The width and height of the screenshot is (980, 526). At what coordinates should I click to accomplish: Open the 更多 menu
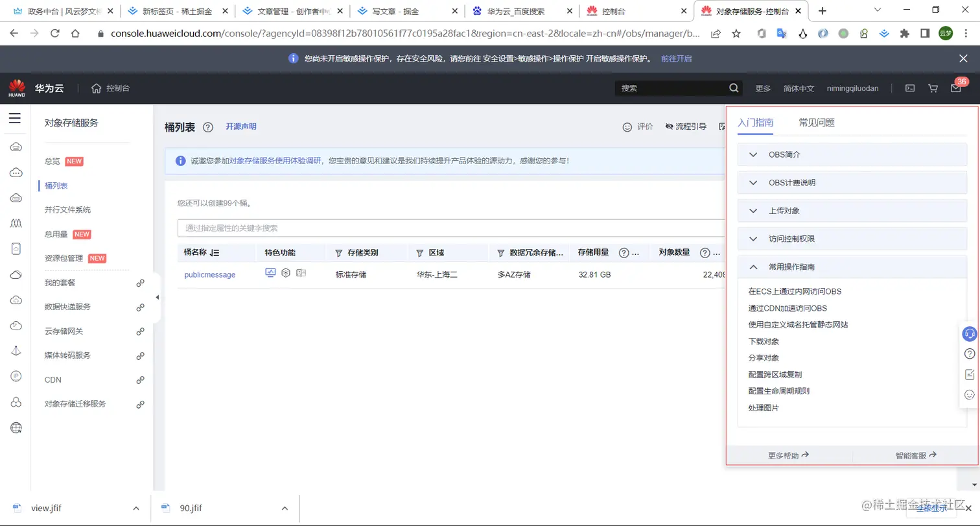[x=763, y=88]
